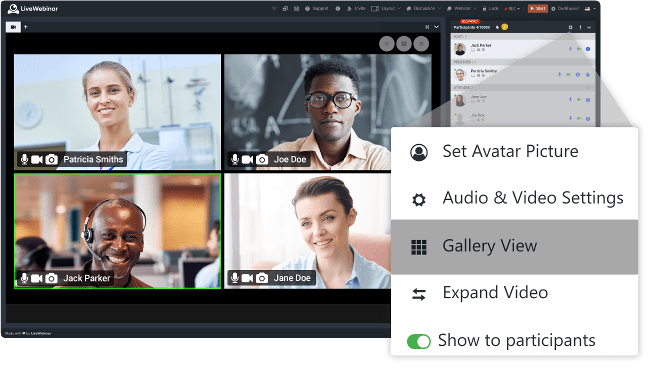Click the Lock room icon
This screenshot has width=650, height=370.
[x=490, y=8]
